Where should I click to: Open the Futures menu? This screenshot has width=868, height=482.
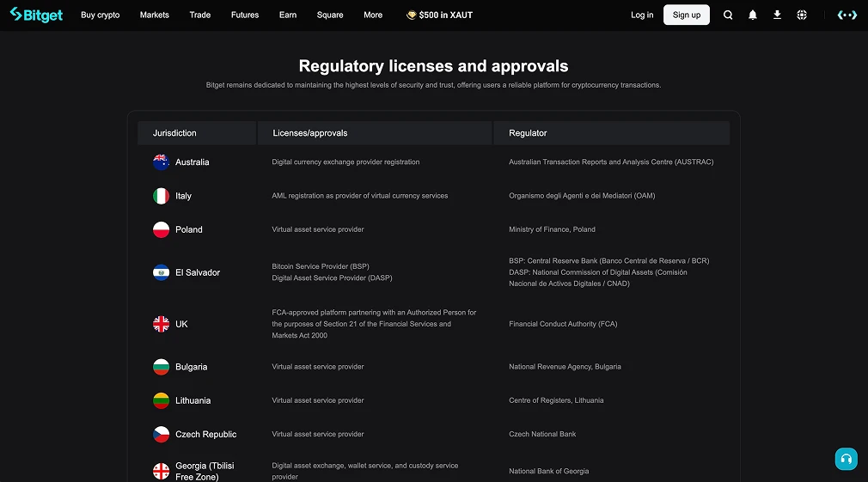(x=245, y=15)
